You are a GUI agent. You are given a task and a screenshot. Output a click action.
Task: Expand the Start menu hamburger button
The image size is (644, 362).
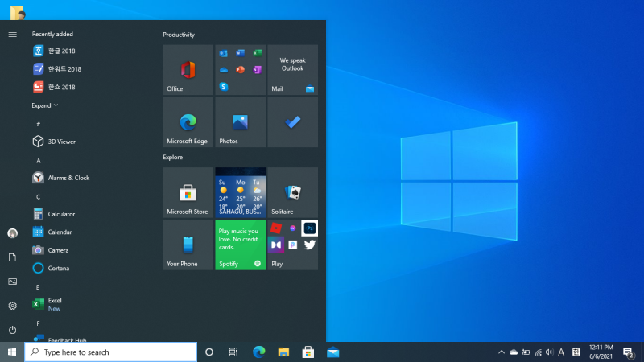point(12,35)
